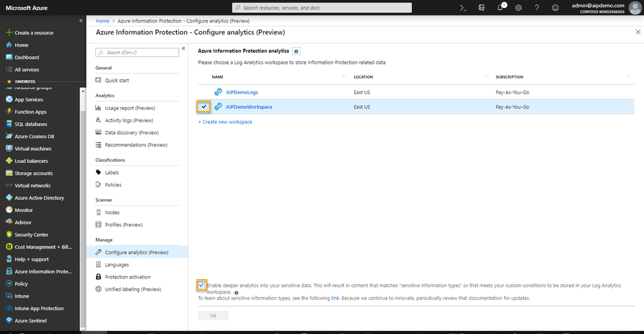Screen dimensions: 644x334
Task: Open the AIPDemoLogs workspace link
Action: tap(242, 92)
